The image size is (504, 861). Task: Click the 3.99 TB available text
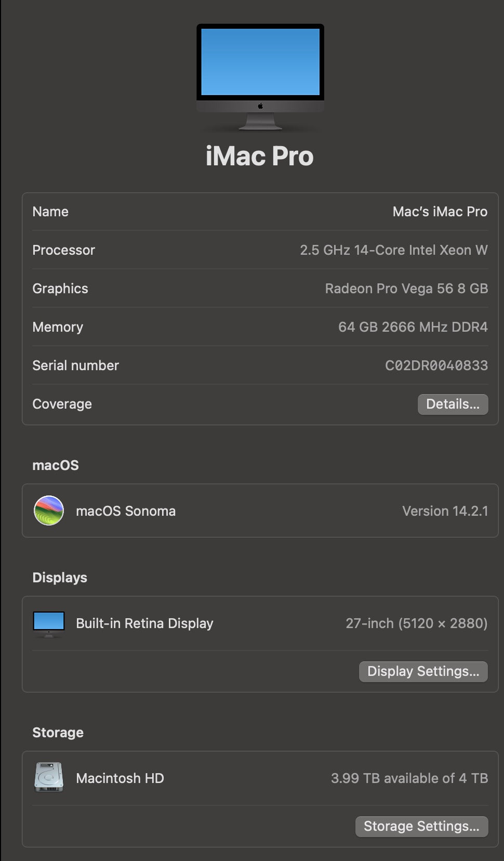click(409, 778)
